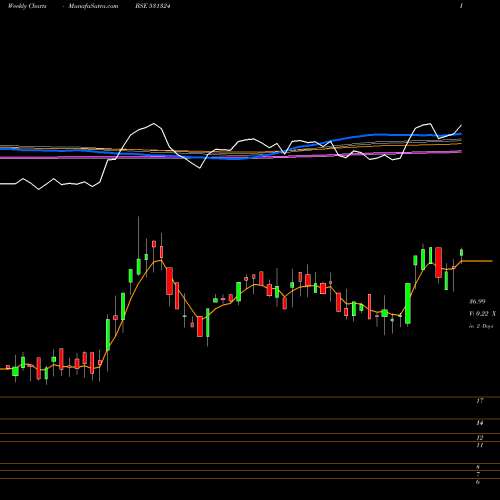500x500 pixels.
Task: Click the price level label 11
Action: click(x=480, y=445)
